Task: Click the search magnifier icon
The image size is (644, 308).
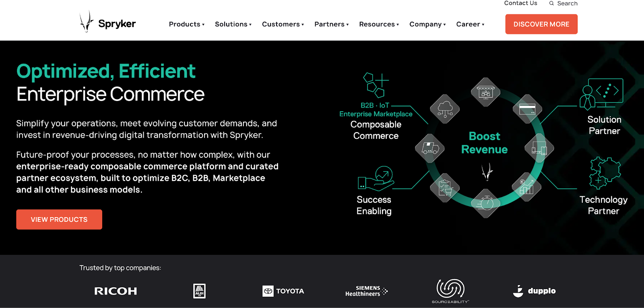Action: coord(551,3)
